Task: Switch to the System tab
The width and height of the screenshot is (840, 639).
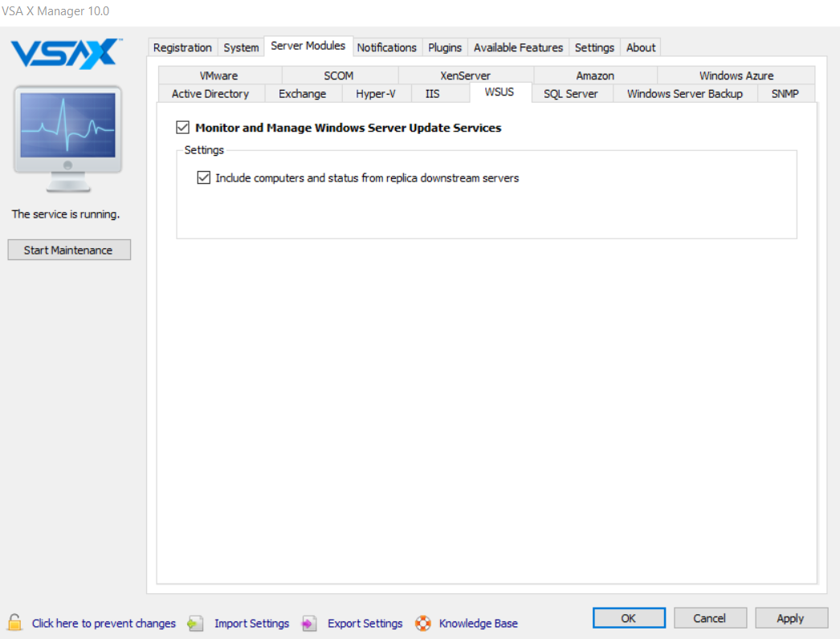Action: [x=241, y=47]
